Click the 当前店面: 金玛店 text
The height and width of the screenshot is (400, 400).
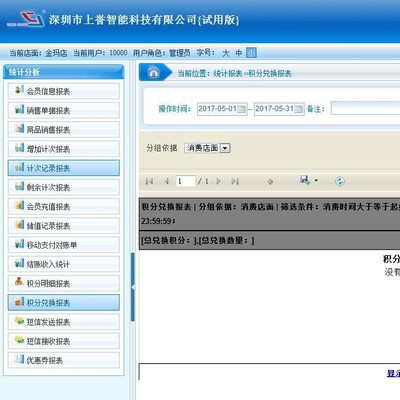tap(38, 53)
